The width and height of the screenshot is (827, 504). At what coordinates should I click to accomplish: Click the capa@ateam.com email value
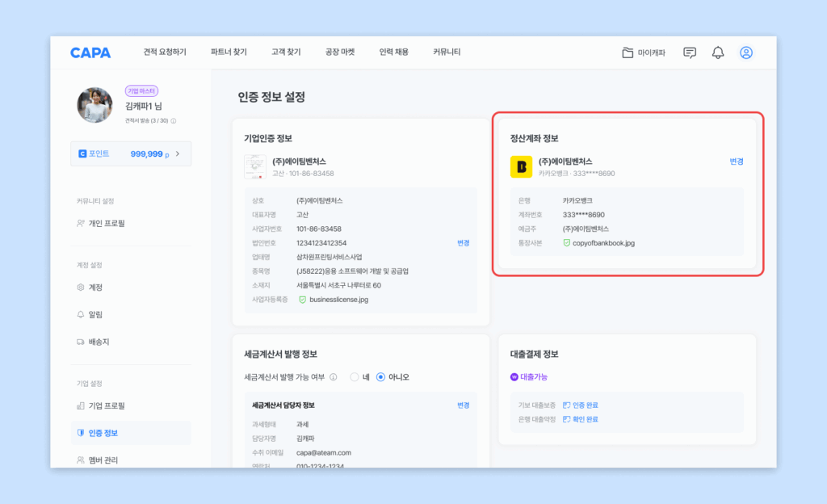click(x=323, y=453)
